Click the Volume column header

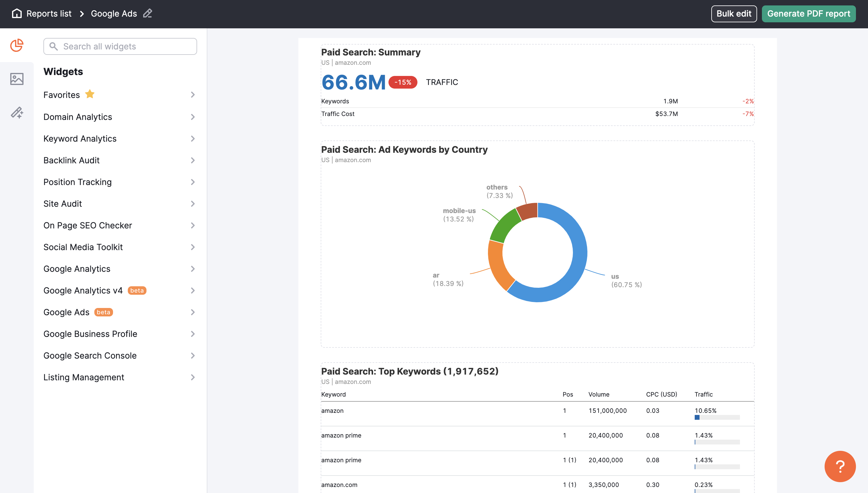(599, 394)
